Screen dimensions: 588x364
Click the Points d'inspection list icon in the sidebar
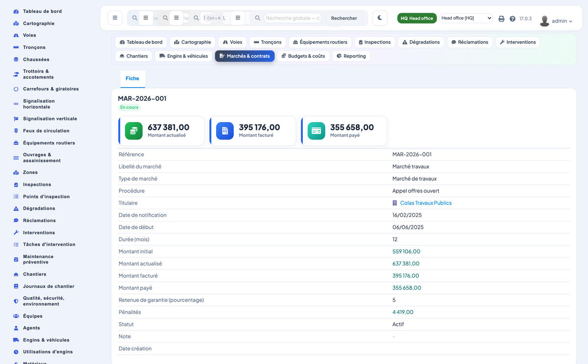16,196
